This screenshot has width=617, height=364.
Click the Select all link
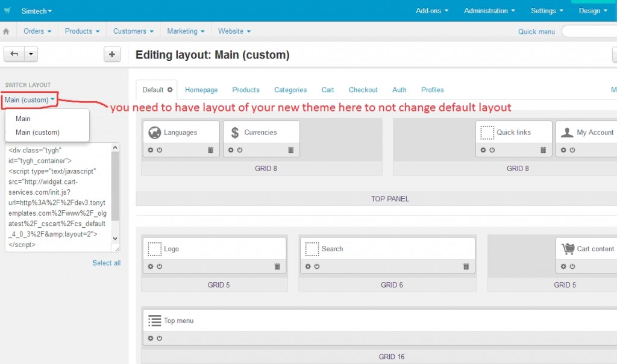click(106, 263)
